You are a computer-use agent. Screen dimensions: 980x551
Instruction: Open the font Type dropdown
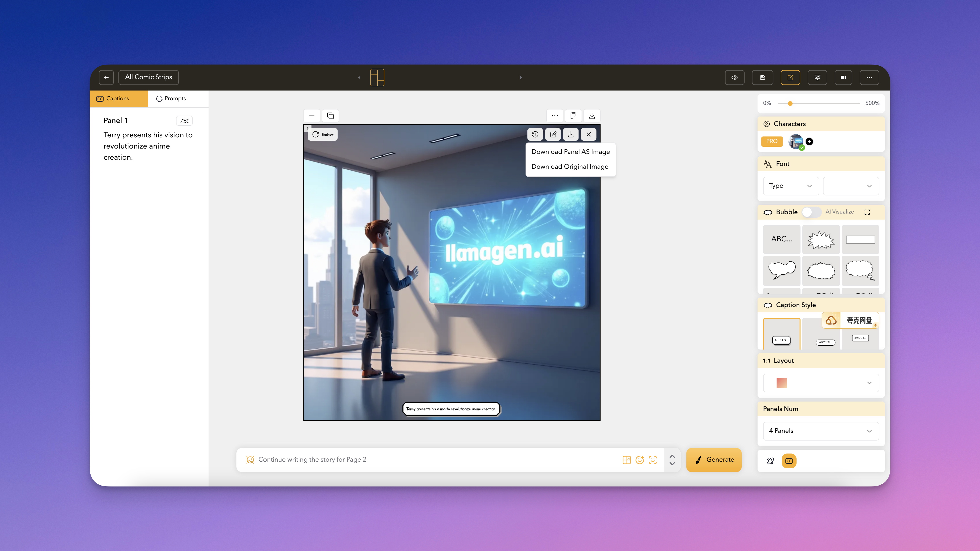coord(791,186)
